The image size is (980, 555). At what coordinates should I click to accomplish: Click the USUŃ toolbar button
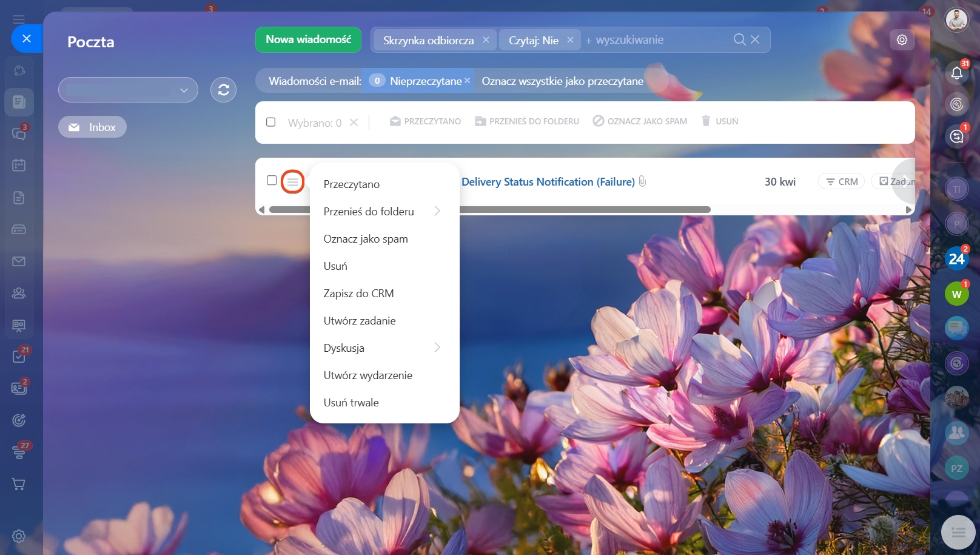tap(719, 121)
